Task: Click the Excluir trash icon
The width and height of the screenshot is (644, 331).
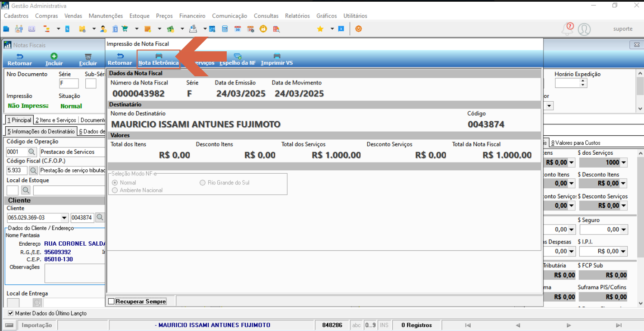Action: point(88,56)
